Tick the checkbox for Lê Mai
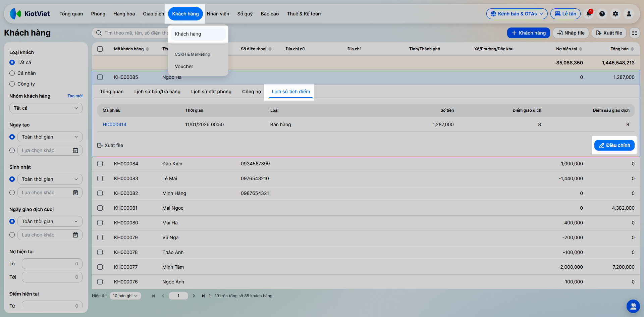 [100, 178]
